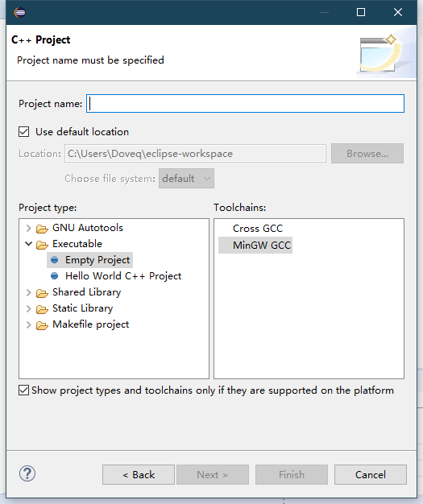Cancel the C++ Project wizard

coord(371,474)
